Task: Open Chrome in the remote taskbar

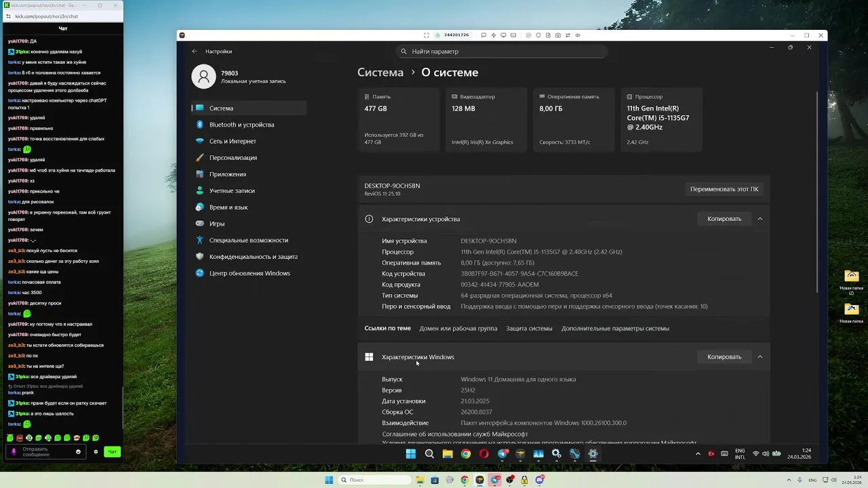Action: pos(466,454)
